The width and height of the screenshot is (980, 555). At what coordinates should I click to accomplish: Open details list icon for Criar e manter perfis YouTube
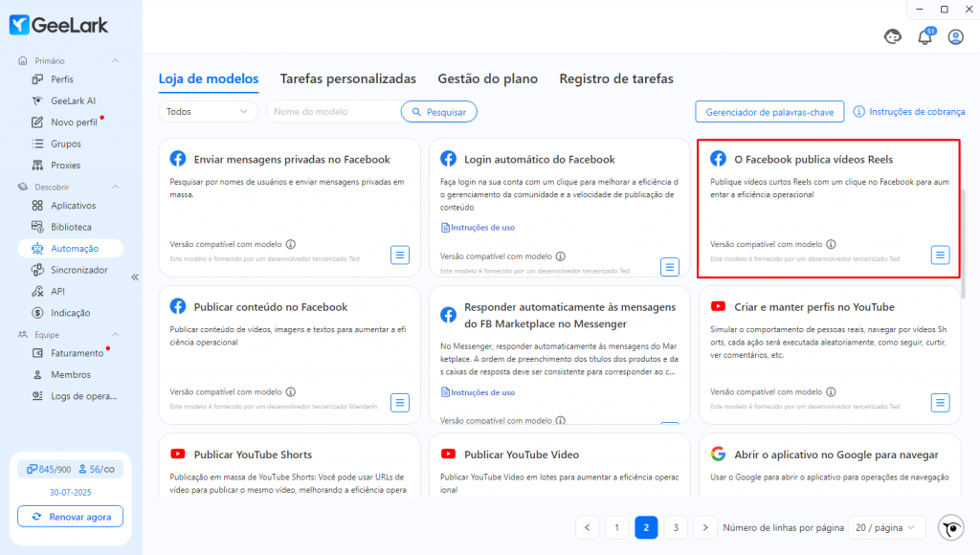(x=940, y=403)
